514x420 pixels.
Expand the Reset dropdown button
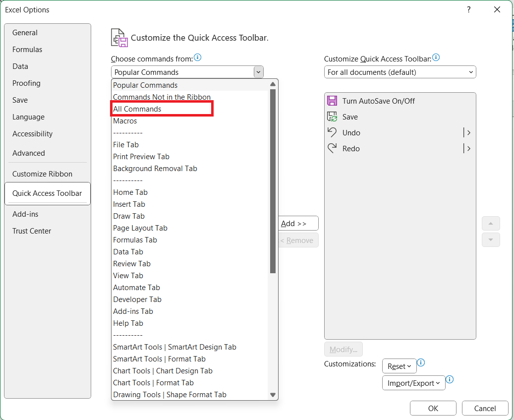400,366
